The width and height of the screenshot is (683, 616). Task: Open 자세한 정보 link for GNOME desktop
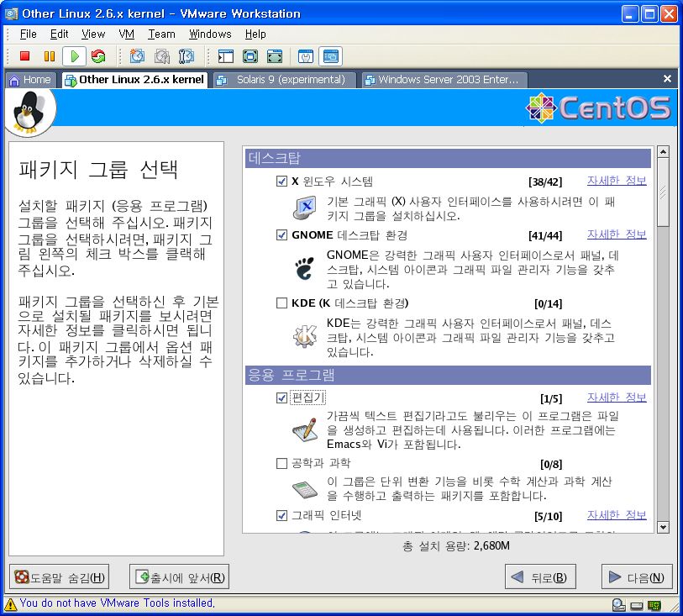point(617,234)
